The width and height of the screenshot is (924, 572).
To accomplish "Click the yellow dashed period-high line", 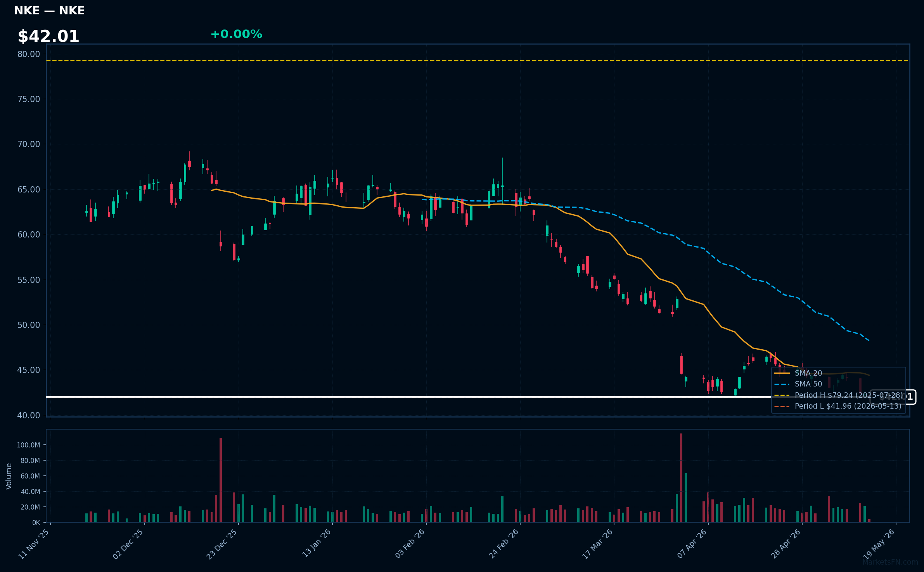I will pyautogui.click(x=478, y=61).
